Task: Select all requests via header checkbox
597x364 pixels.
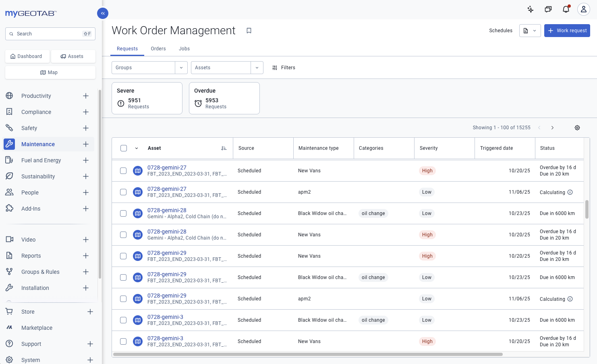Action: pyautogui.click(x=123, y=148)
